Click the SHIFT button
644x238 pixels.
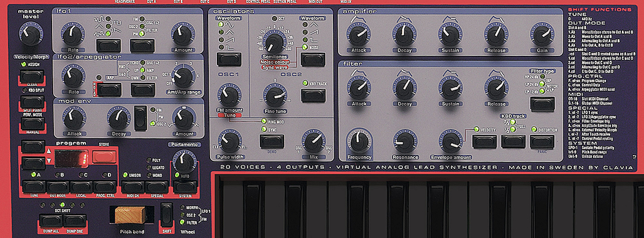166,215
